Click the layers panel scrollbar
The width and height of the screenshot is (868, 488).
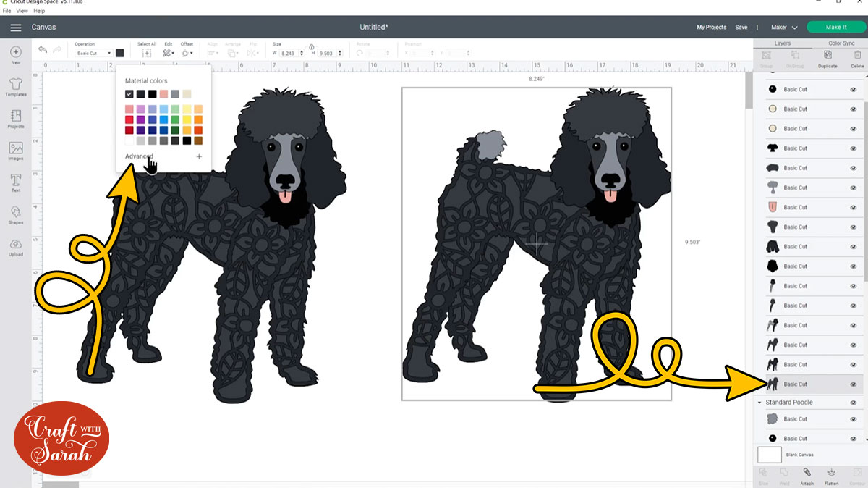pyautogui.click(x=866, y=192)
